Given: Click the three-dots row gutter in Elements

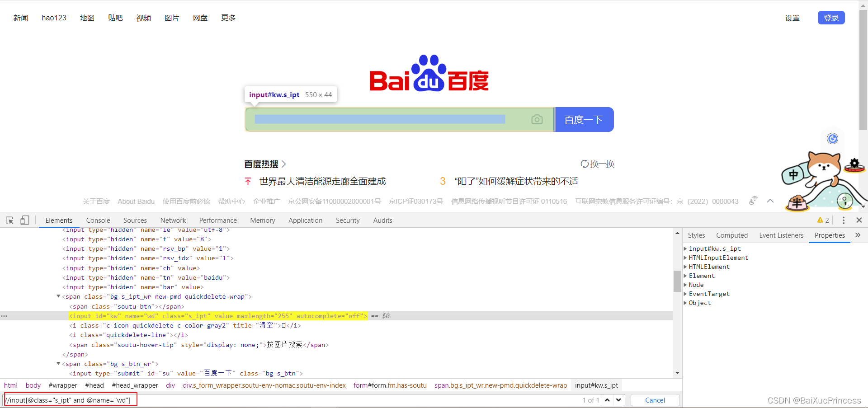Looking at the screenshot, I should point(4,316).
